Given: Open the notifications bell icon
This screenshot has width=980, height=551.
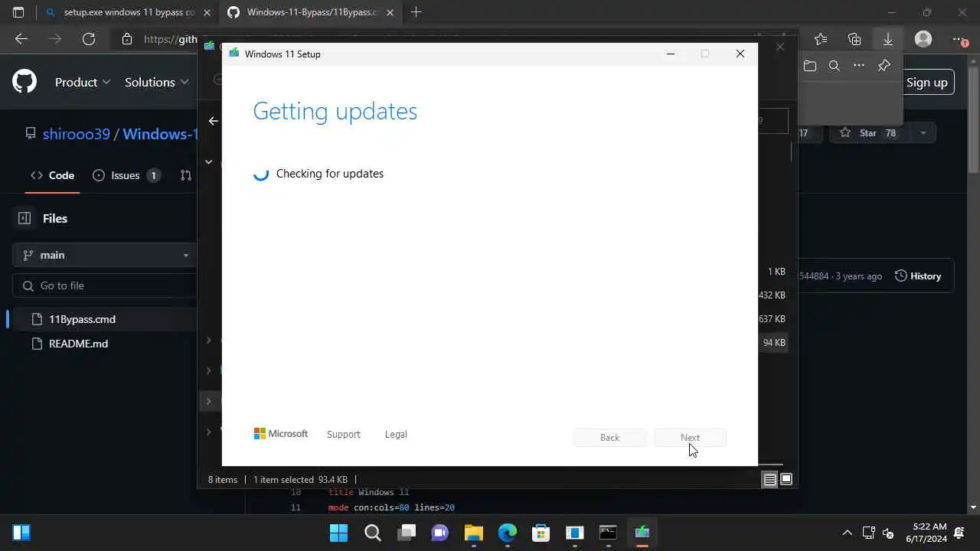Looking at the screenshot, I should [959, 533].
